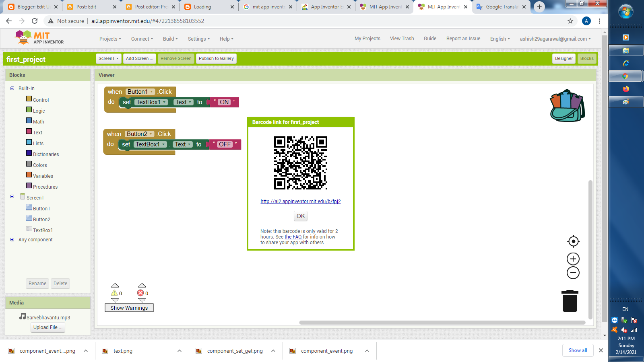Open the Colors blocks drawer
Screen dimensions: 644x362
point(40,165)
